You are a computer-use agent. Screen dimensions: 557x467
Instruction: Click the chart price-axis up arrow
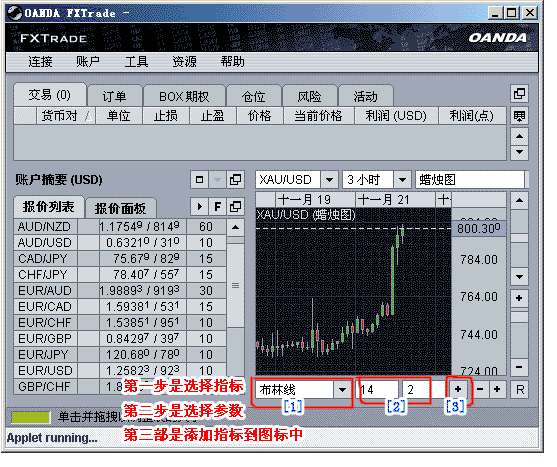click(x=519, y=201)
